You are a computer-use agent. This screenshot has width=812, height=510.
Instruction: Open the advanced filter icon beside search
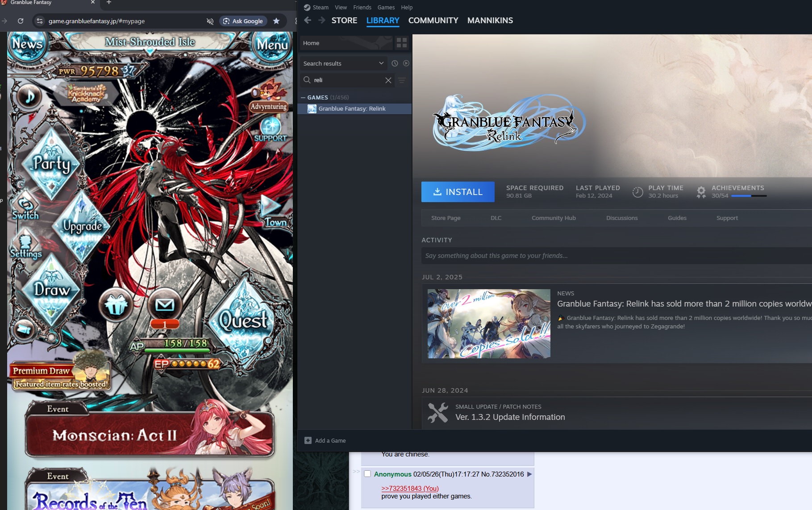[x=402, y=80]
